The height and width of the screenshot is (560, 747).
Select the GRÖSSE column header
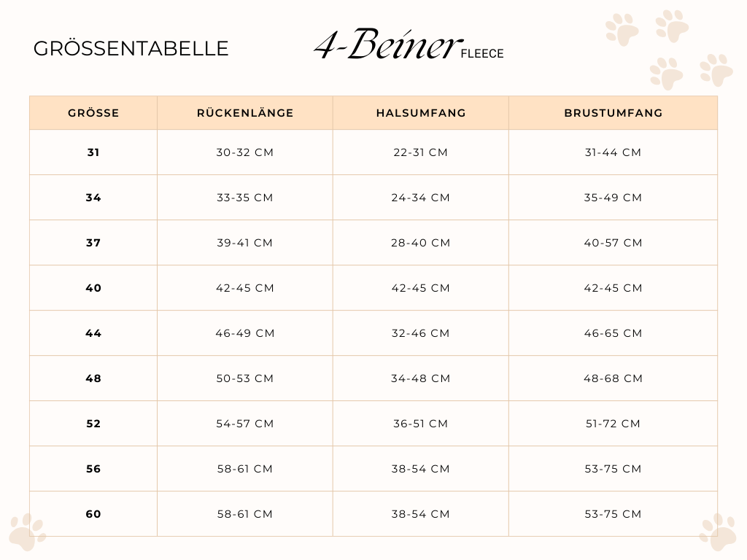click(93, 113)
